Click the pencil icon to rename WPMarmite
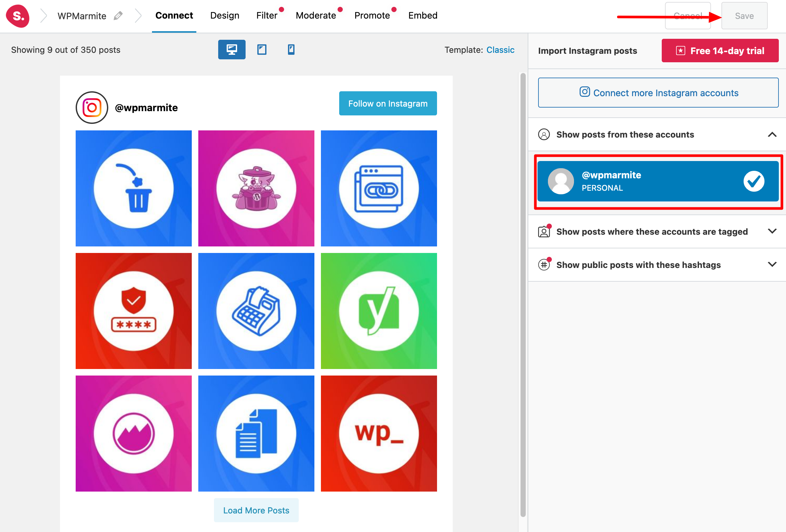786x532 pixels. click(118, 16)
